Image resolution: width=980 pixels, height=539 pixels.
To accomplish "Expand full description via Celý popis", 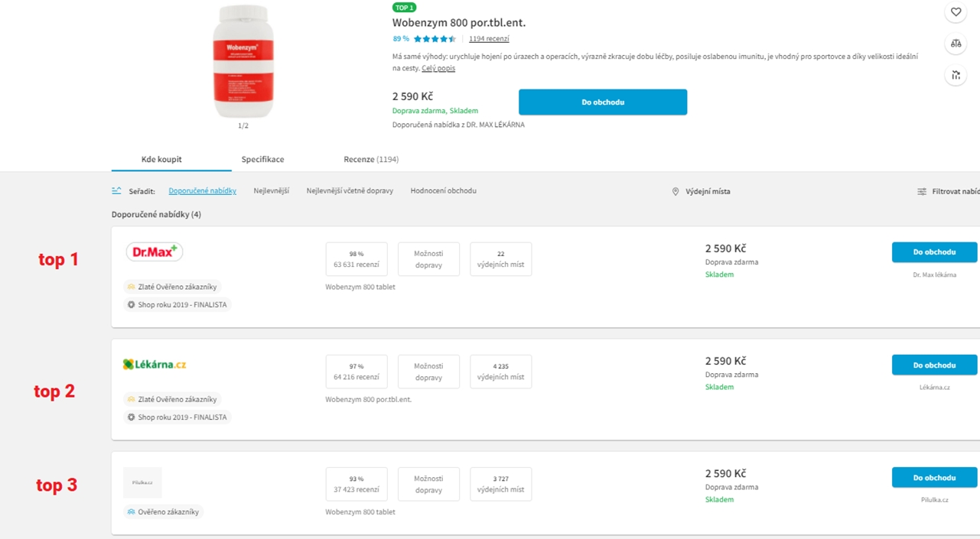I will click(438, 69).
